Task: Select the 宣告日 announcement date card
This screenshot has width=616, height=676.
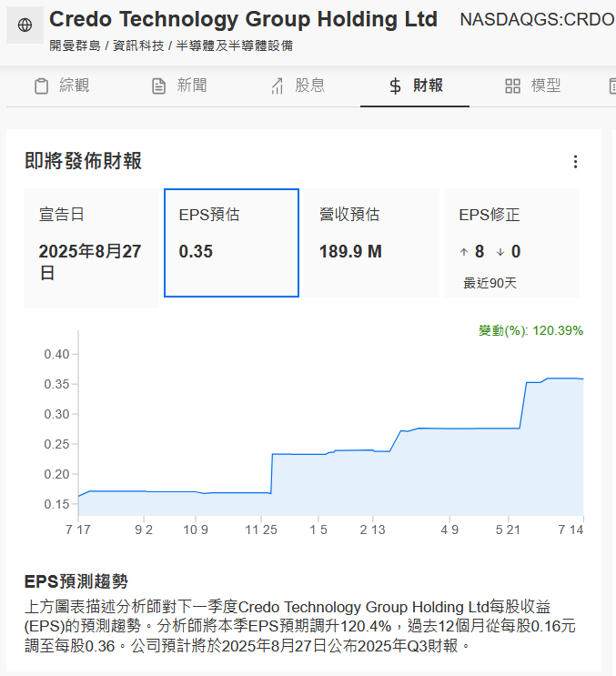Action: [x=91, y=248]
